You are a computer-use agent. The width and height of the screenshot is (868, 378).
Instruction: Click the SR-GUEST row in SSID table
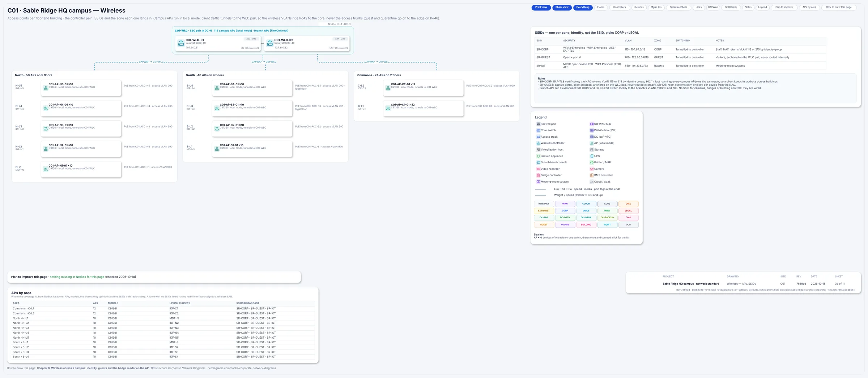[x=681, y=57]
